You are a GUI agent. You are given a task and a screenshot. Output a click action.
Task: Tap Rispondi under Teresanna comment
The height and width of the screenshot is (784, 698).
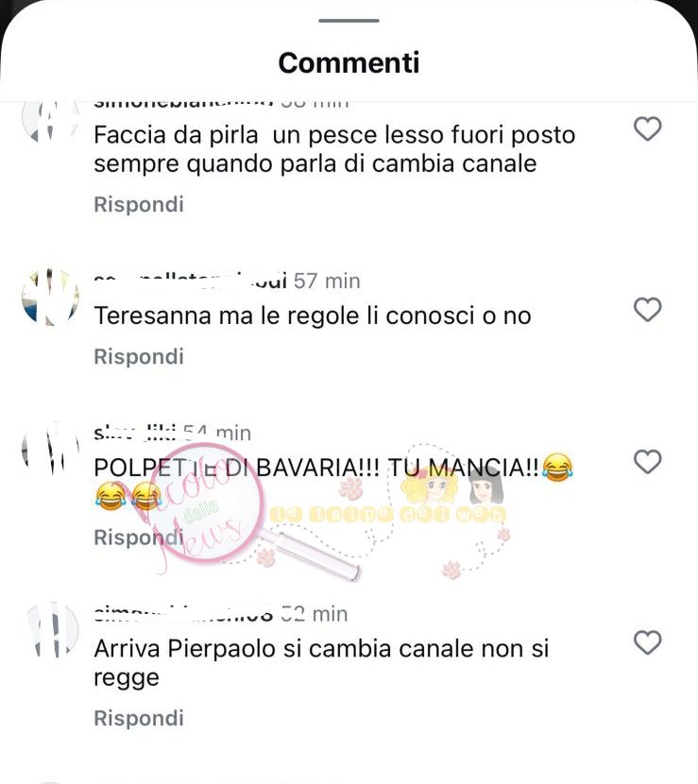coord(139,356)
